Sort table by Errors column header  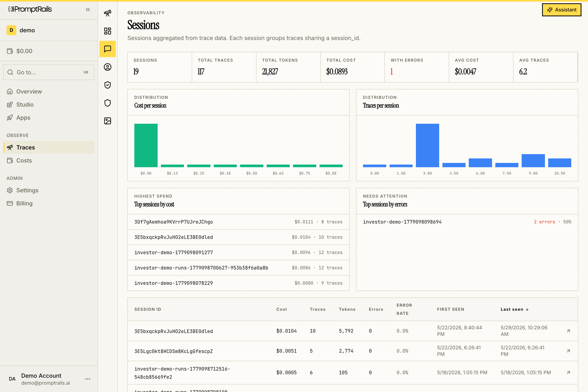point(376,309)
